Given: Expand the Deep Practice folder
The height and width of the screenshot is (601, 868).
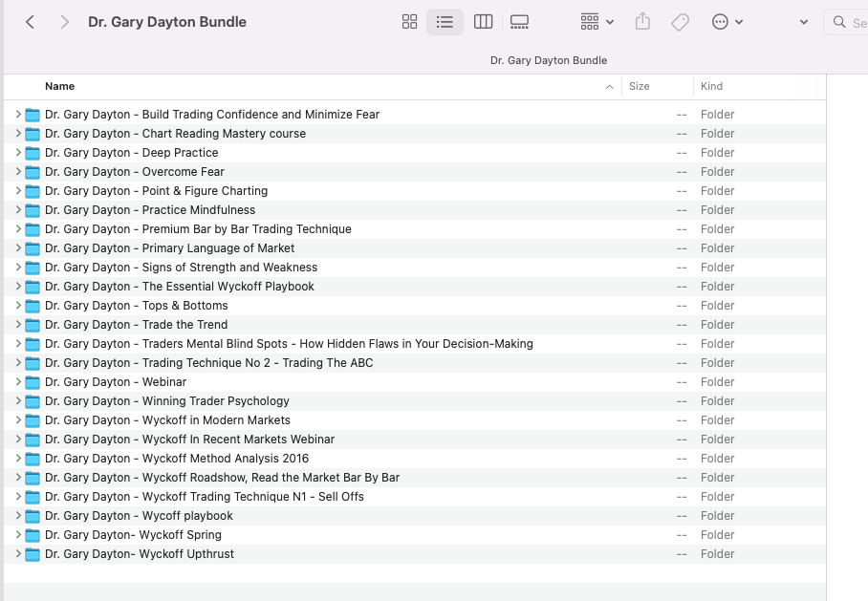Looking at the screenshot, I should [18, 153].
